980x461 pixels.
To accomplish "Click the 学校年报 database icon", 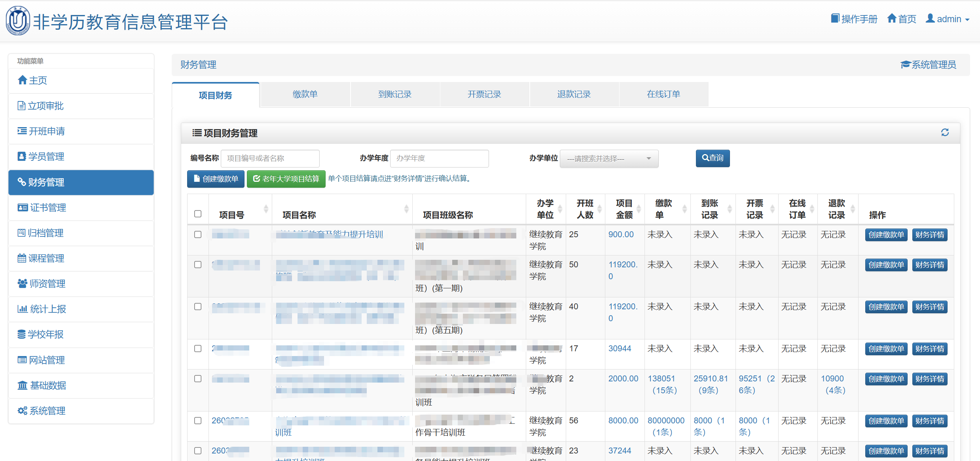I will [22, 334].
